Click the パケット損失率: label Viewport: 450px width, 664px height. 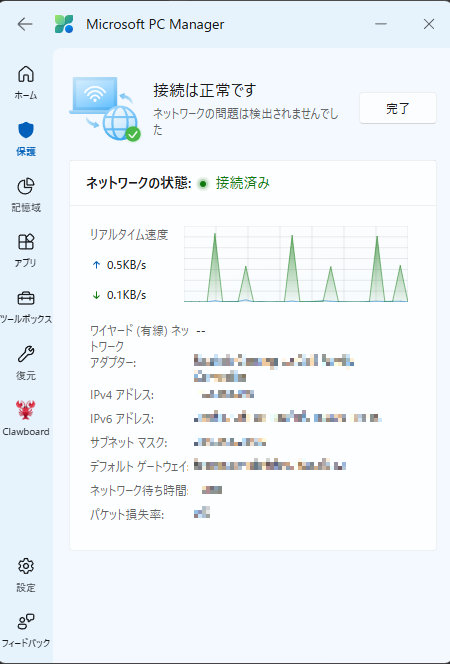(127, 515)
